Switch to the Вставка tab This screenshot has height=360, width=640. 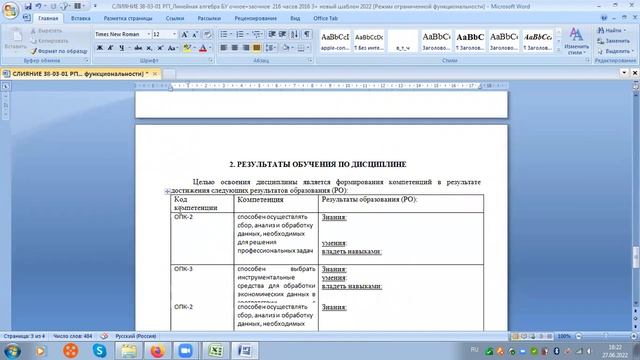click(x=80, y=18)
